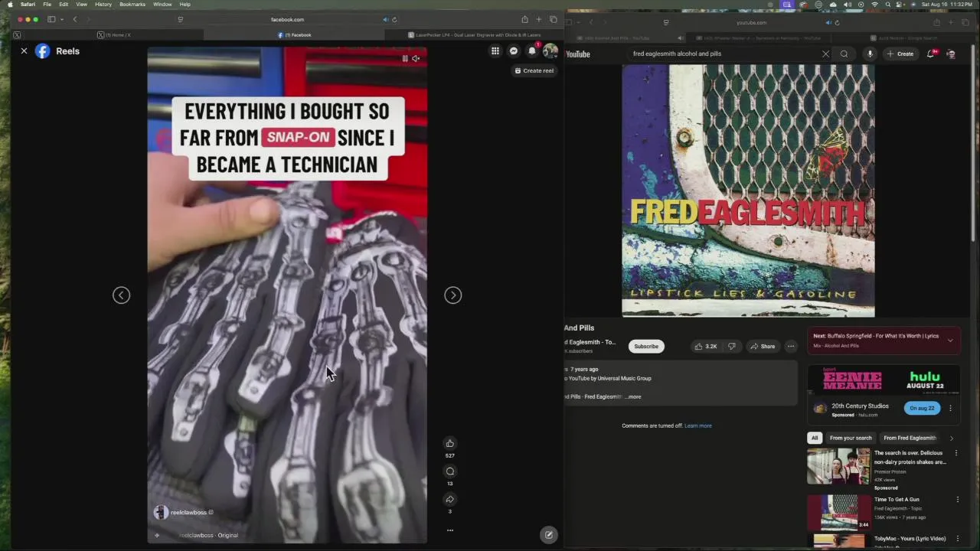Open the Facebook menu grid icon
Viewport: 980px width, 551px height.
point(495,51)
